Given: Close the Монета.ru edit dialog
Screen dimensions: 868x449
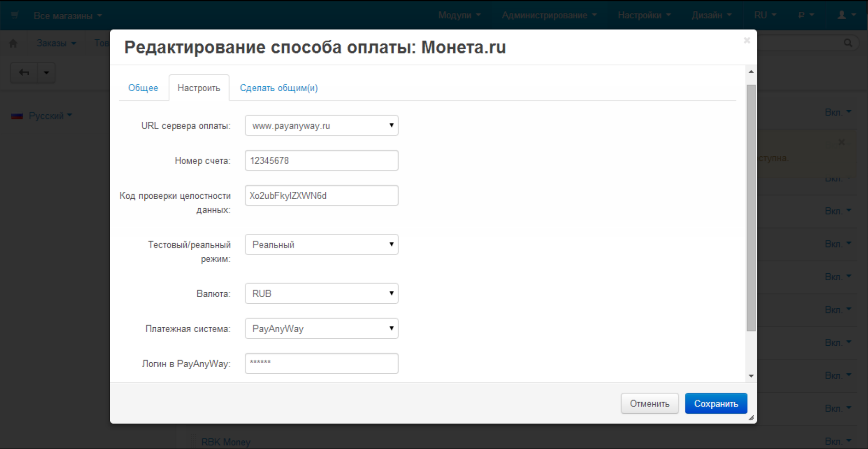Looking at the screenshot, I should pos(747,40).
